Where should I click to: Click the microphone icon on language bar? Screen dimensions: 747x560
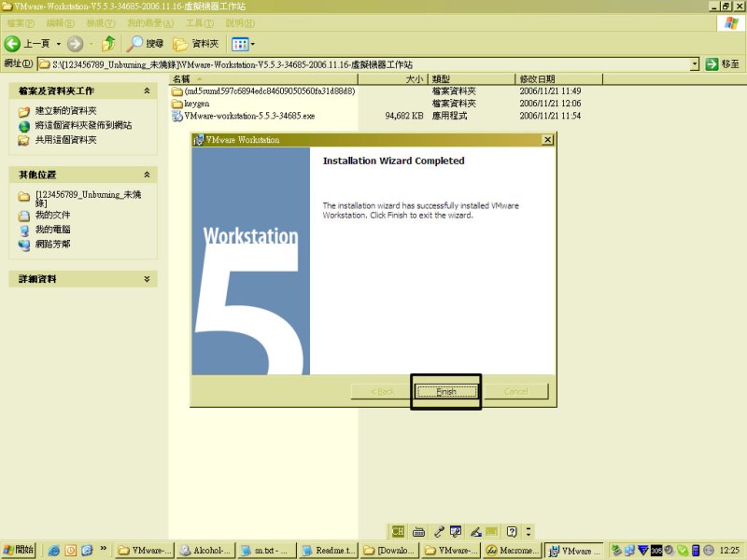tap(439, 531)
